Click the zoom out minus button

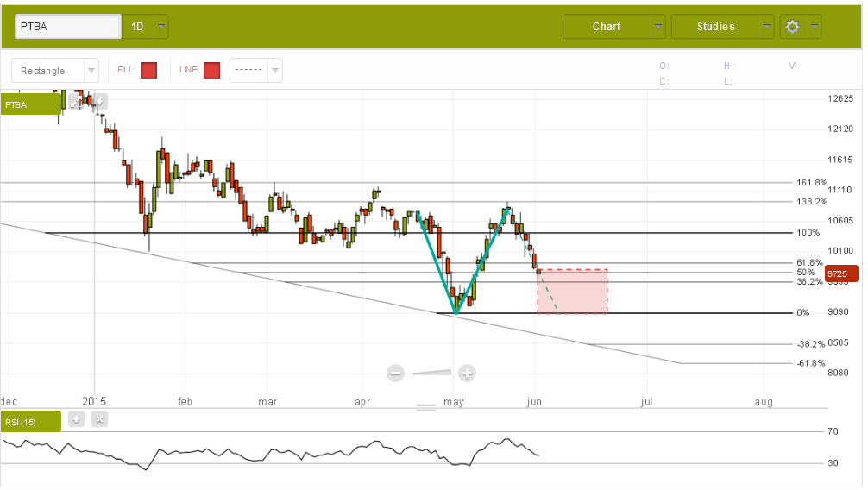click(396, 373)
